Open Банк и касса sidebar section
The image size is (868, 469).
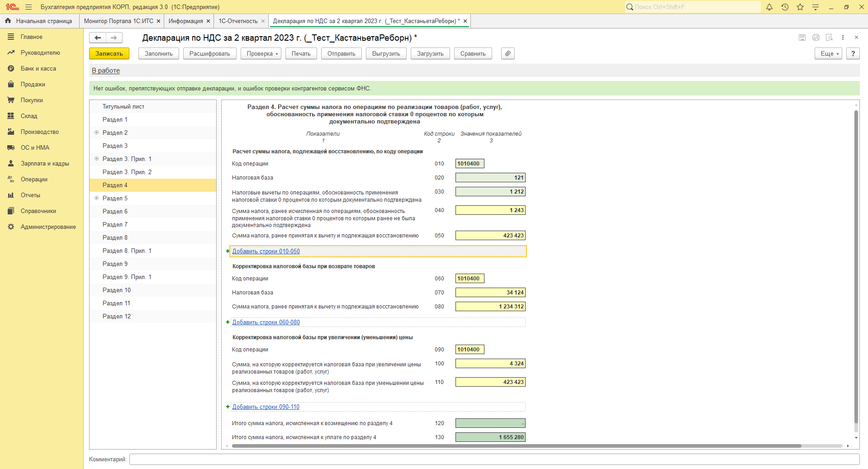coord(38,68)
